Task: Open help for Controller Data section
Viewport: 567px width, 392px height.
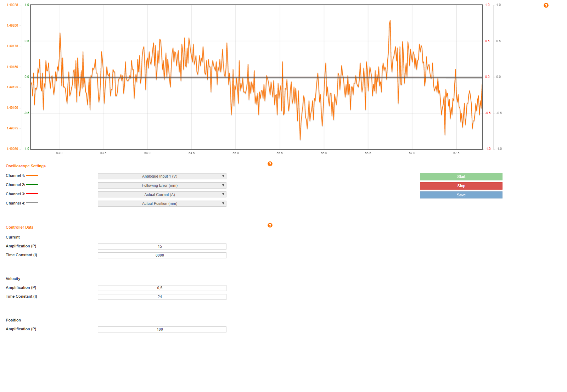Action: click(x=270, y=225)
